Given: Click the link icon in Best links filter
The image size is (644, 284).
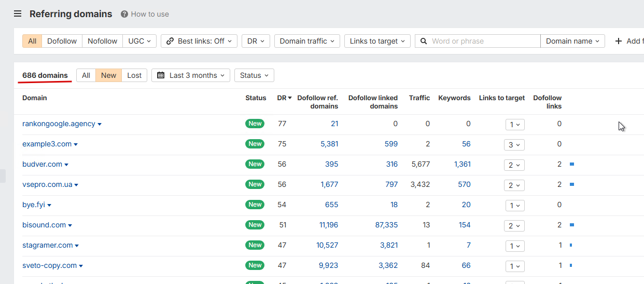Looking at the screenshot, I should pyautogui.click(x=170, y=41).
